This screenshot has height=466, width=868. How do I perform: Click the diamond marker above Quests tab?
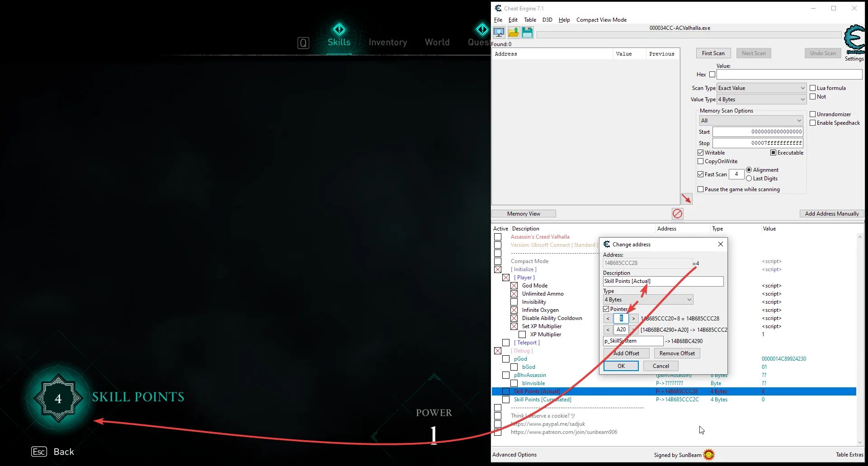click(x=482, y=30)
